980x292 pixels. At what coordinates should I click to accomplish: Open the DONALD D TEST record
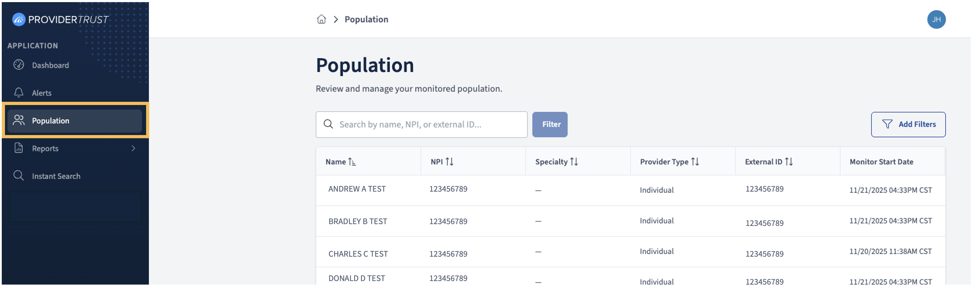click(357, 278)
